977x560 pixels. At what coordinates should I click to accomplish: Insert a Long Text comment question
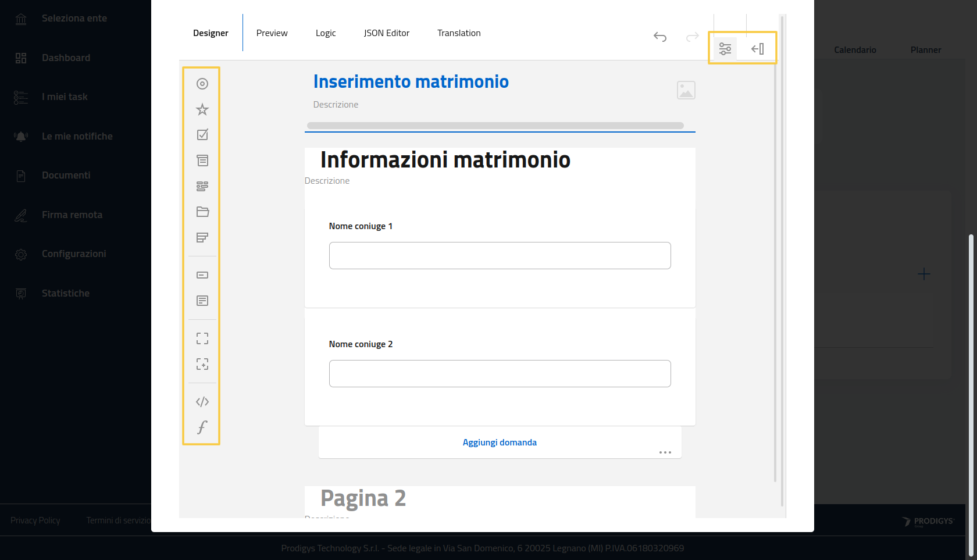202,301
